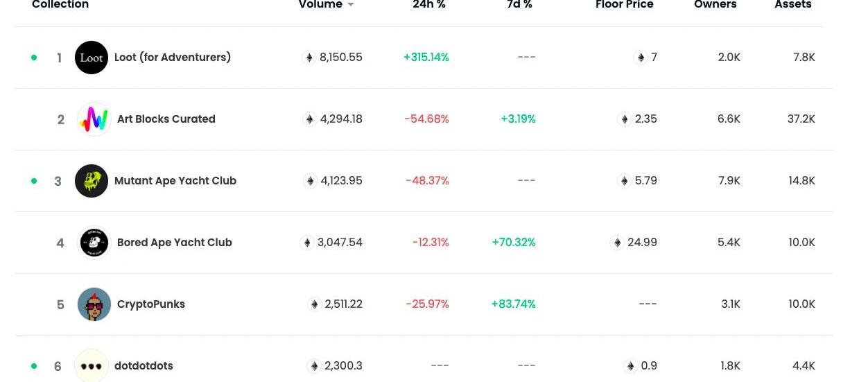The height and width of the screenshot is (382, 868).
Task: Click the CryptoPunks punk avatar
Action: pyautogui.click(x=94, y=304)
